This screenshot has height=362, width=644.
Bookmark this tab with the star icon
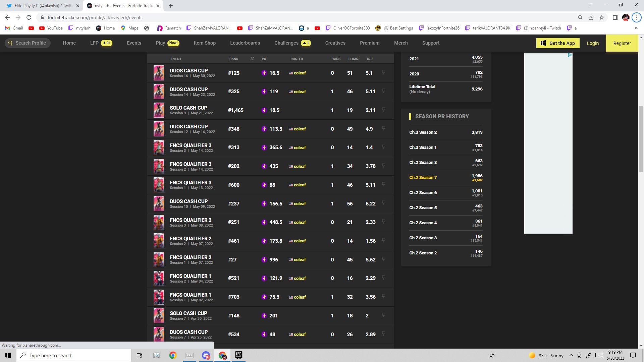tap(602, 17)
